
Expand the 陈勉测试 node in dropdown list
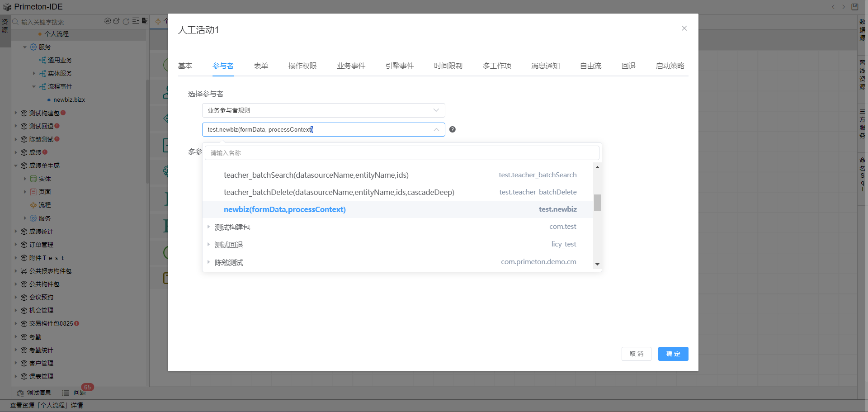click(208, 262)
